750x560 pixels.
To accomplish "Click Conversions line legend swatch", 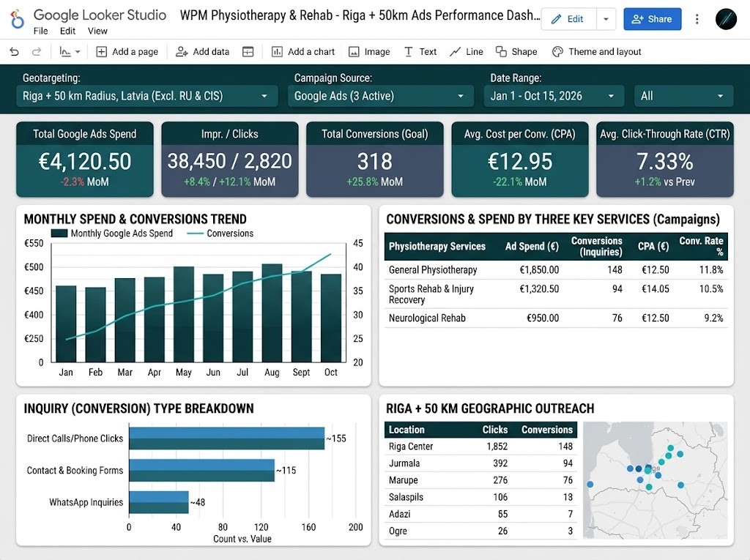I will [x=195, y=234].
